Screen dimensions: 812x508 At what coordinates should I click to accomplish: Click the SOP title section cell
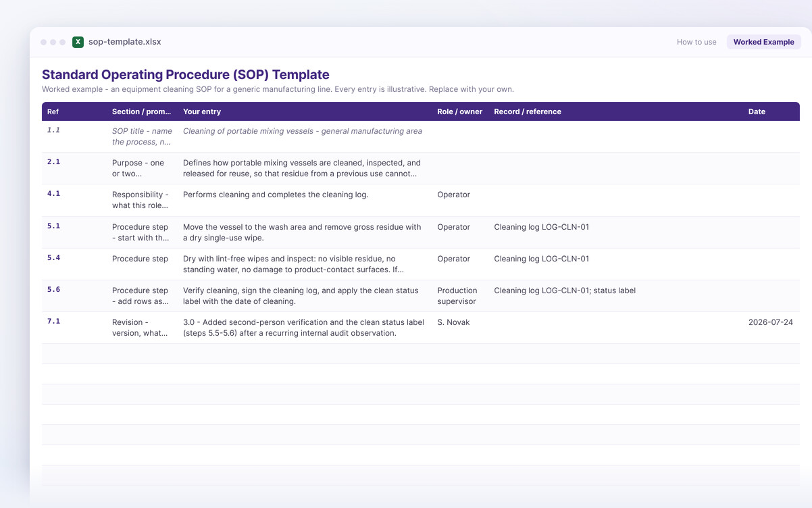click(x=142, y=136)
